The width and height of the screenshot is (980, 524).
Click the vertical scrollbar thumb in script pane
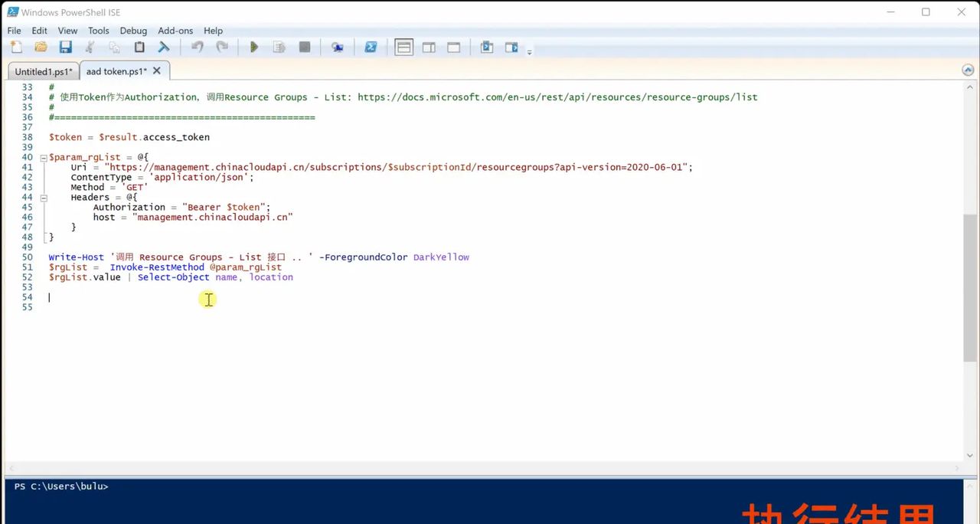(x=970, y=287)
